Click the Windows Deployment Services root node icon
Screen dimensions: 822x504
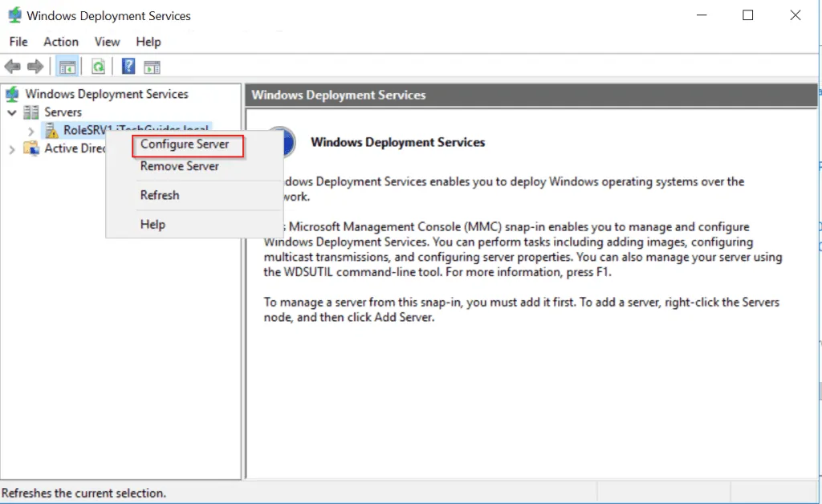point(12,95)
